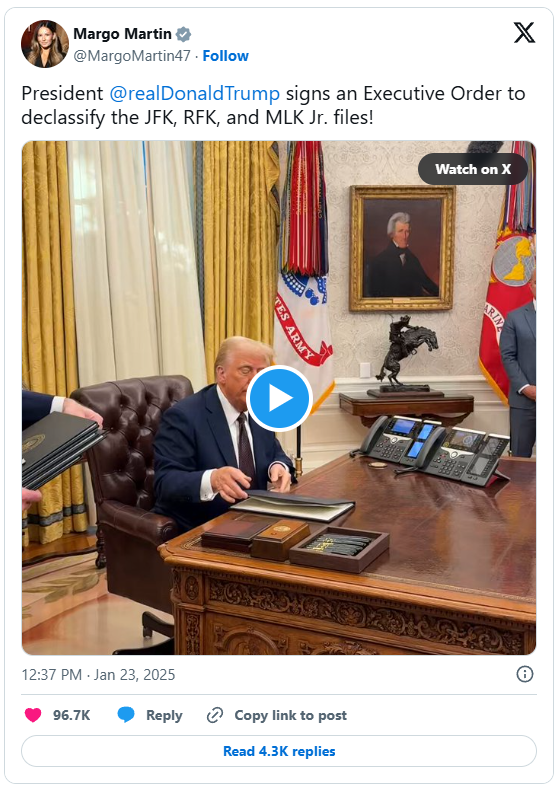This screenshot has width=556, height=795.
Task: Like the post with the heart icon
Action: 33,715
